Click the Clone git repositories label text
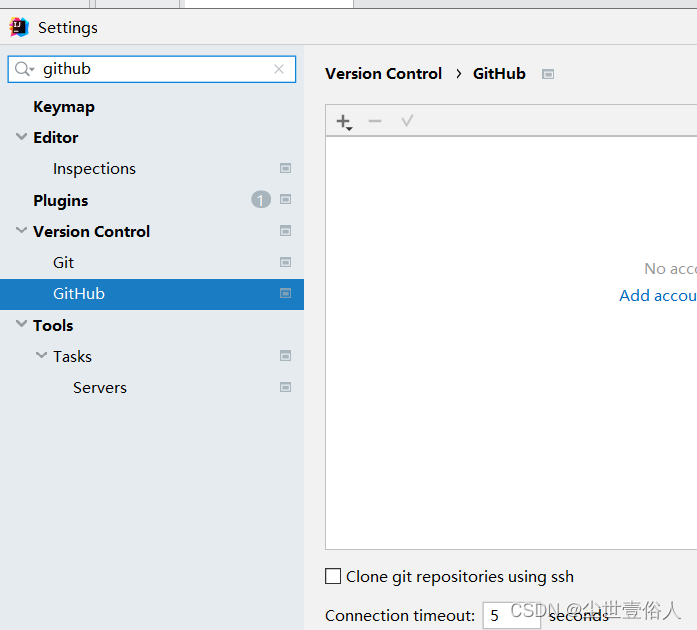Image resolution: width=697 pixels, height=630 pixels. (460, 577)
